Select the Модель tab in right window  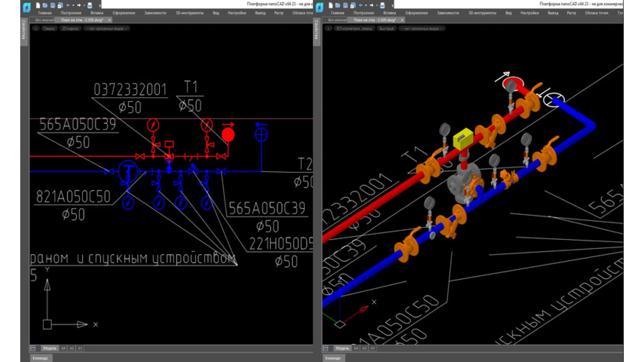(x=342, y=348)
